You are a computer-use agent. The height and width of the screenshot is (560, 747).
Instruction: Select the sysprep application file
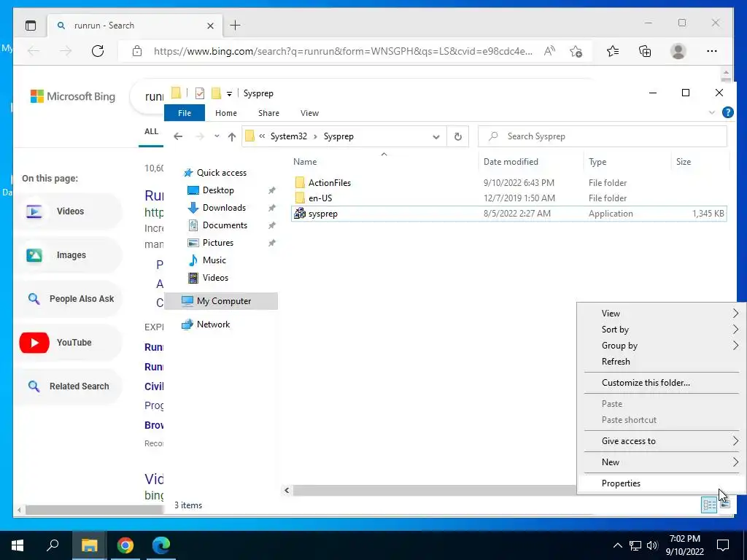[508, 214]
